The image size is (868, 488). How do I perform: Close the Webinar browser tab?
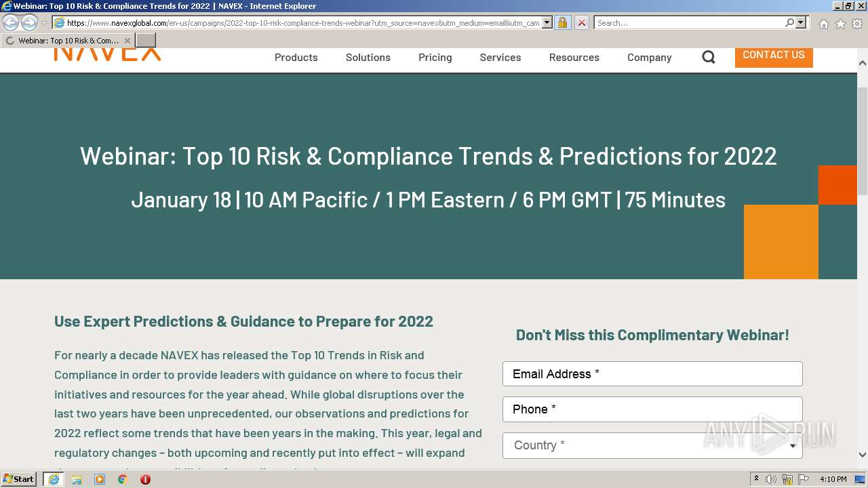pyautogui.click(x=127, y=41)
